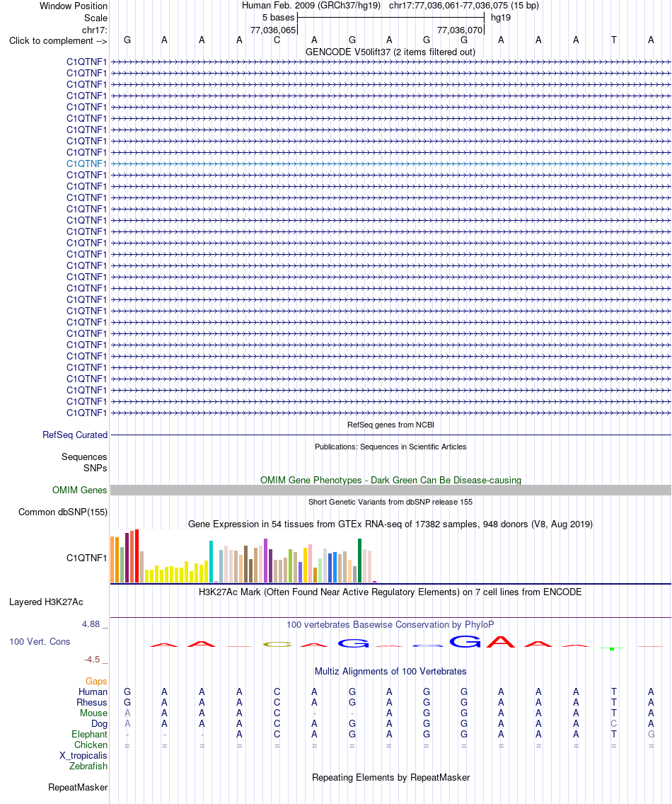Click the large red A in PhyloP logo
The image size is (672, 804).
pos(500,642)
